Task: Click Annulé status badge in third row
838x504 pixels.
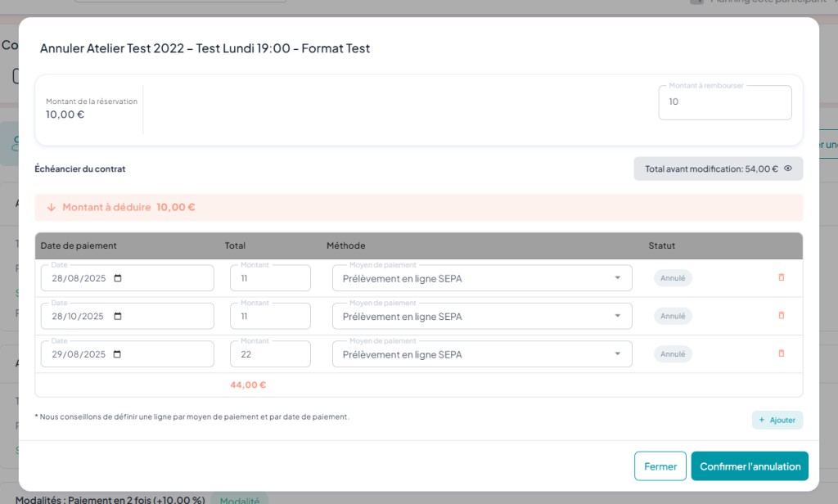Action: 673,354
